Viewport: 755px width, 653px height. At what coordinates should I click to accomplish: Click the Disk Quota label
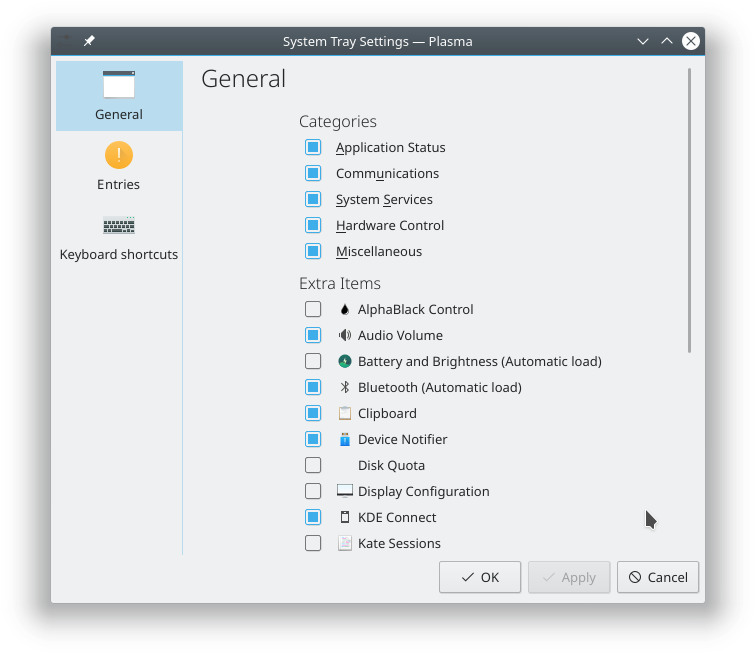391,466
